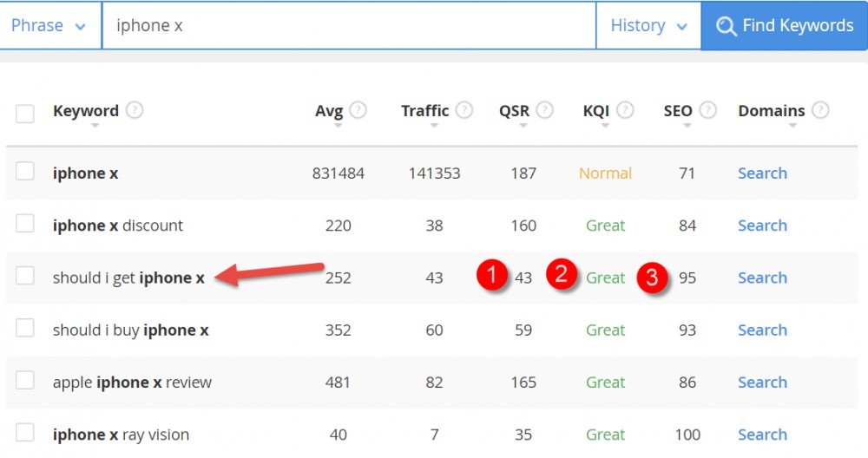Sort by the Keyword column arrow

[95, 126]
